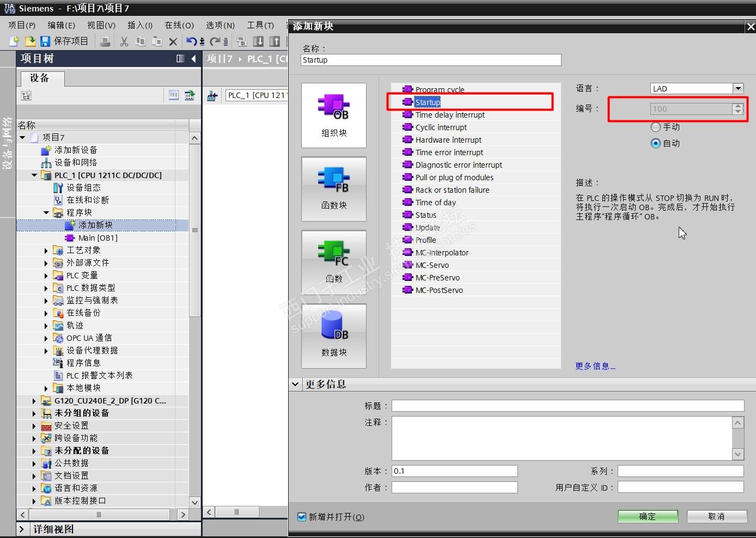The height and width of the screenshot is (538, 756).
Task: Open the 更多信息... link
Action: [595, 366]
